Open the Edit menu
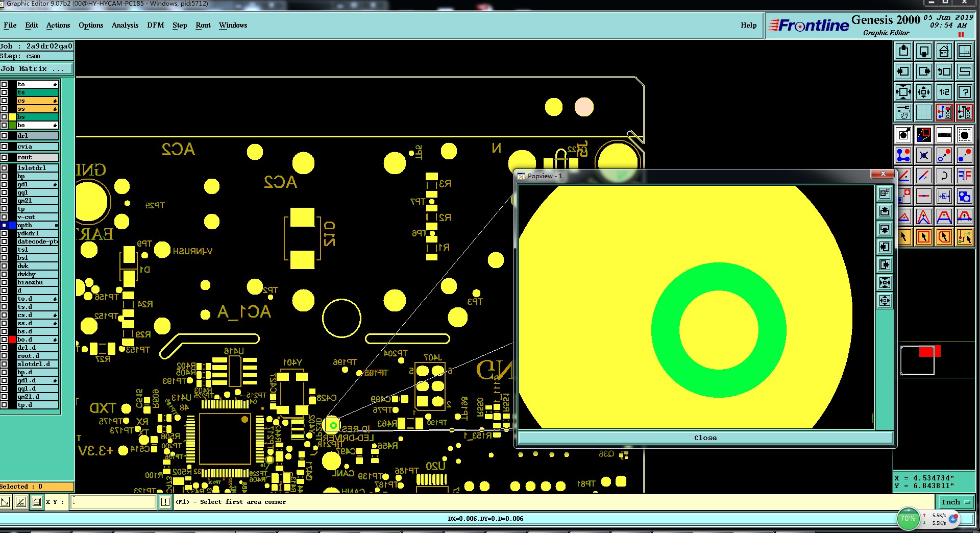Viewport: 980px width, 533px height. pyautogui.click(x=32, y=25)
